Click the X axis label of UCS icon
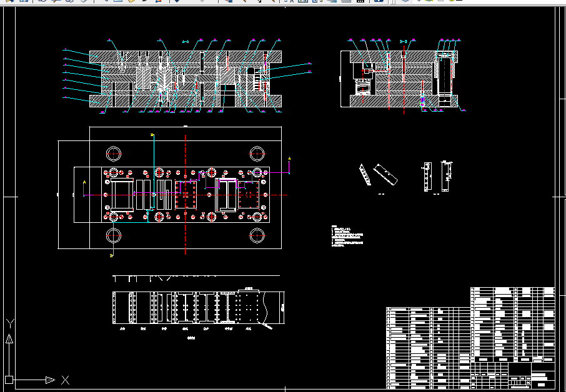This screenshot has width=566, height=392. pyautogui.click(x=65, y=380)
